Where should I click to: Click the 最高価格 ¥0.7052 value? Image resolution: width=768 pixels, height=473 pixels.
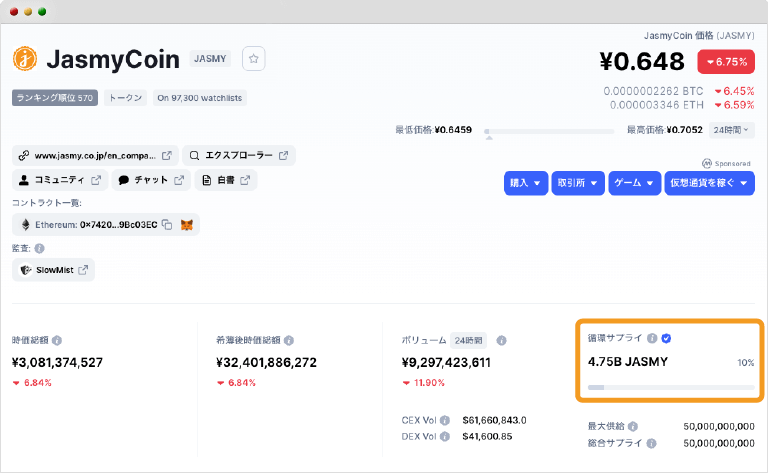[x=685, y=130]
